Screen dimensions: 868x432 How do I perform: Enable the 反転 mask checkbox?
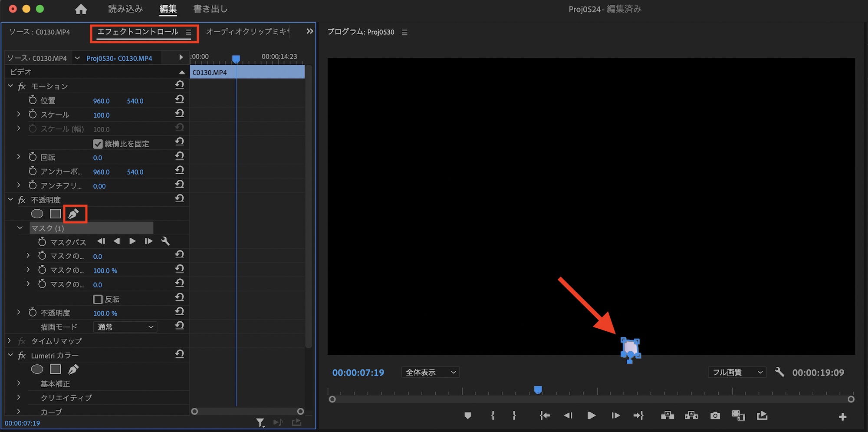(98, 300)
